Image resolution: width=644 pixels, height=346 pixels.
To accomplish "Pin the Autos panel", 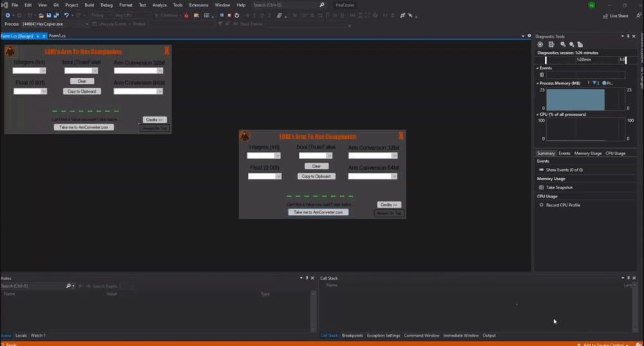I will pyautogui.click(x=307, y=278).
